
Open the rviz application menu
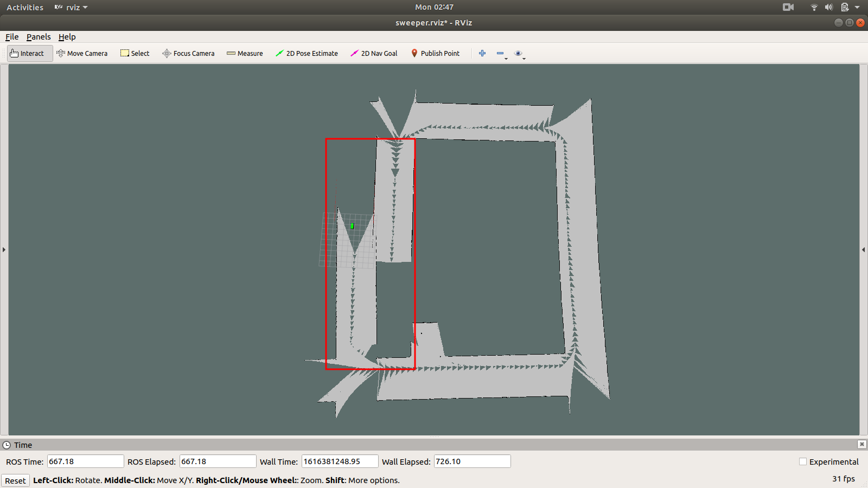(x=71, y=8)
